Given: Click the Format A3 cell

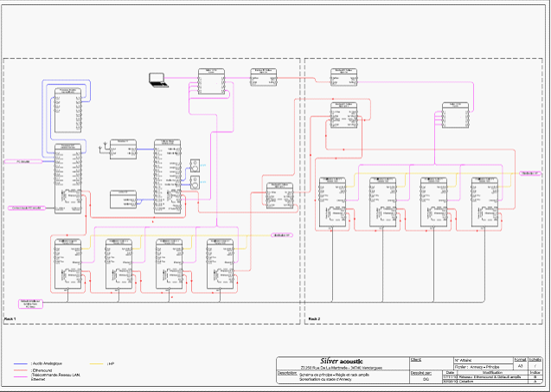Looking at the screenshot, I should pos(520,366).
